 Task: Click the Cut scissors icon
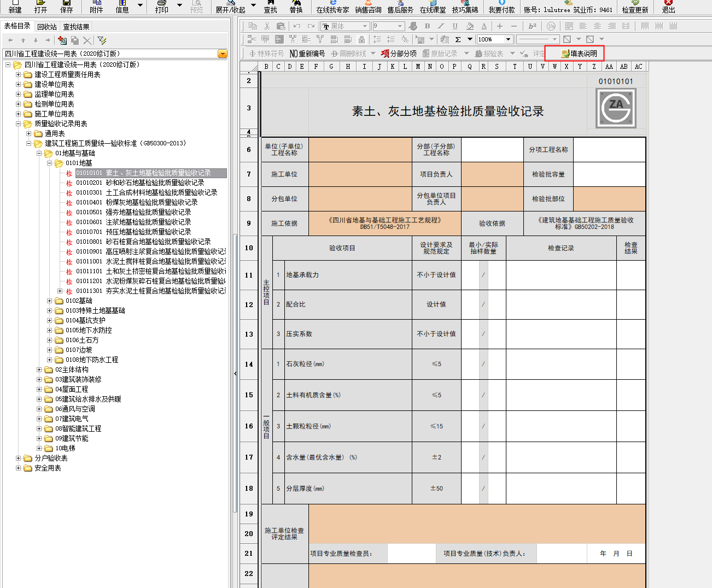click(x=267, y=26)
